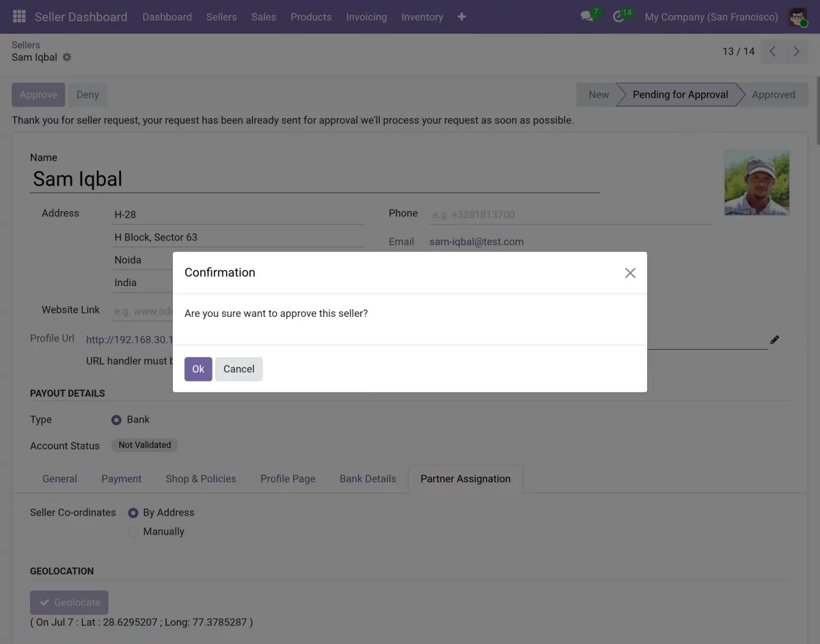Switch to the Payment tab
Image resolution: width=820 pixels, height=644 pixels.
click(x=122, y=479)
